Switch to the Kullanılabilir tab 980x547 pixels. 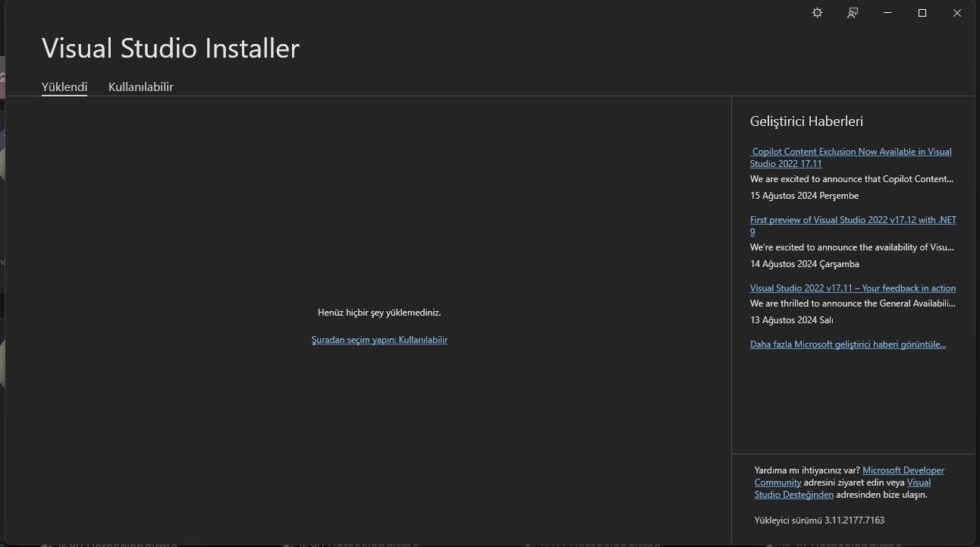[x=141, y=86]
